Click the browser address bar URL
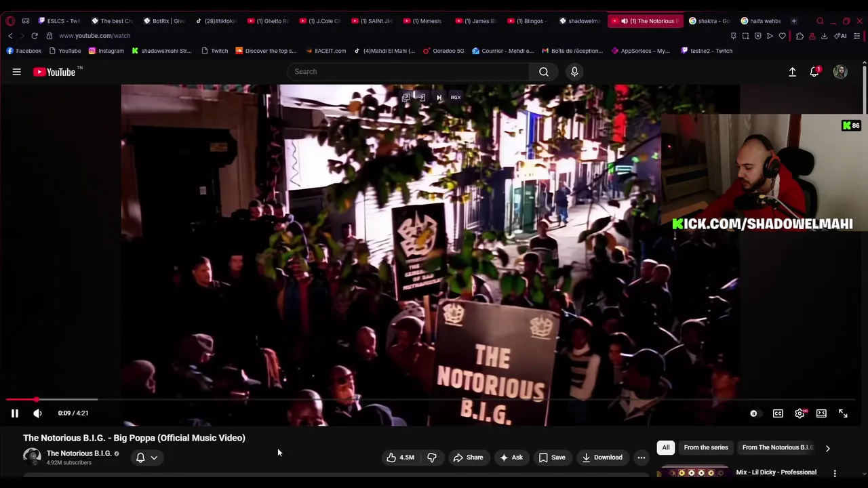 pos(94,36)
